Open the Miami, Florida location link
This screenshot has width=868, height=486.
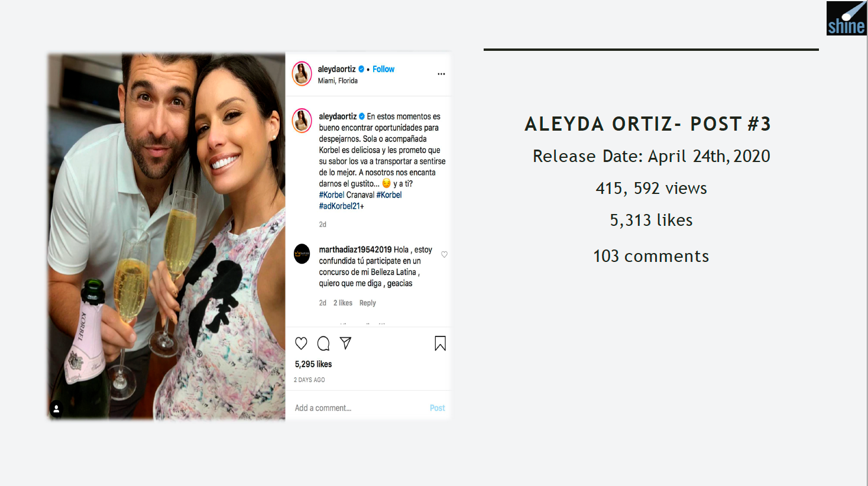pyautogui.click(x=338, y=81)
